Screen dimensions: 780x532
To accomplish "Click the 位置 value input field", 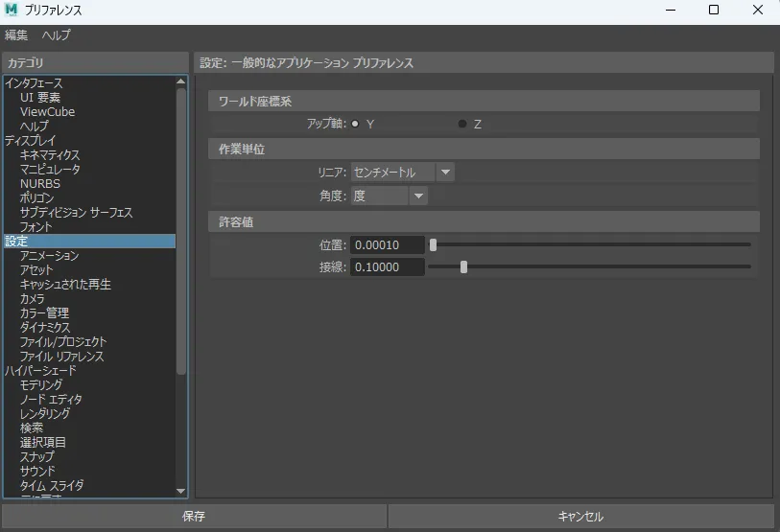I will coord(387,244).
